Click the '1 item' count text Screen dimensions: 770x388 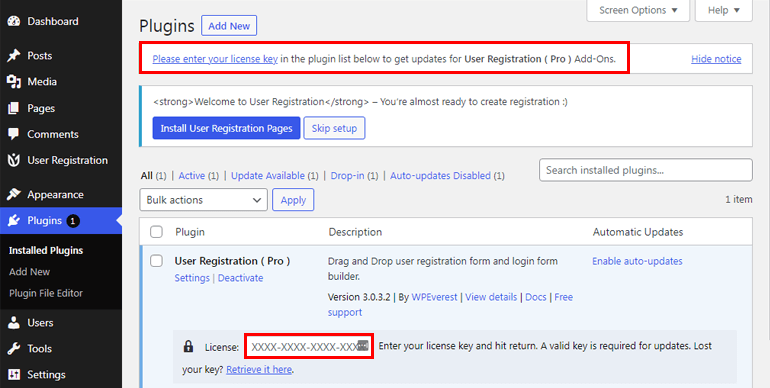coord(739,199)
